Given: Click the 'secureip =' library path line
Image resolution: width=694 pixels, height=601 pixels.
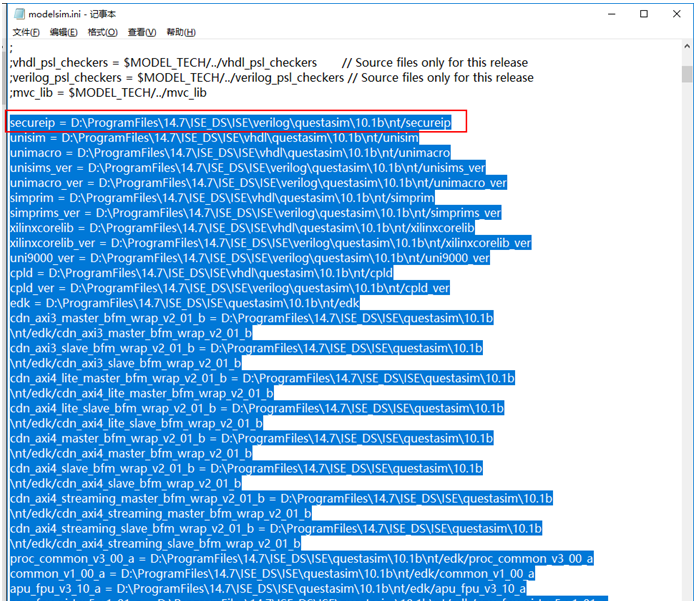Looking at the screenshot, I should [x=231, y=123].
